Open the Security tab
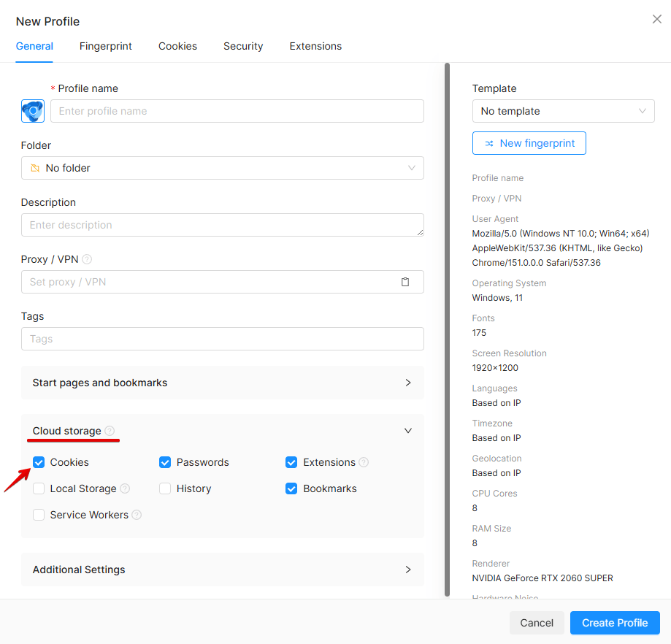This screenshot has height=644, width=671. pyautogui.click(x=243, y=46)
